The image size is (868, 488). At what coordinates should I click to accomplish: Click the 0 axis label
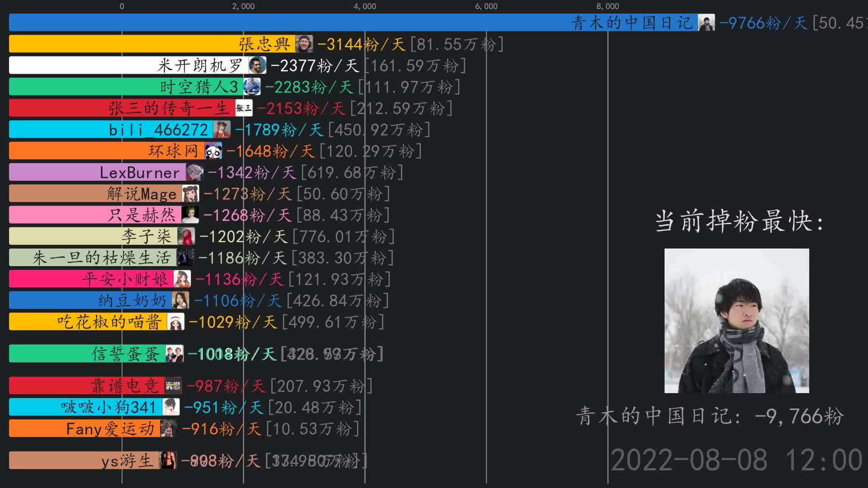coord(122,6)
